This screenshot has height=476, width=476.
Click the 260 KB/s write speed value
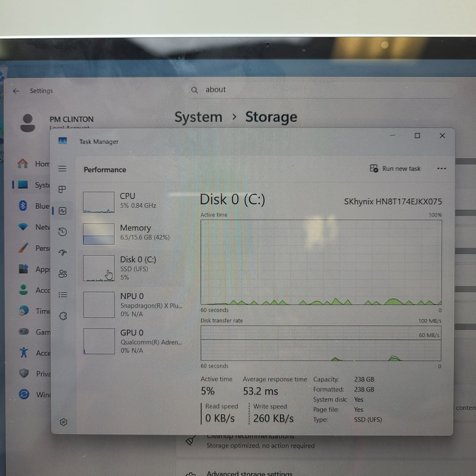pos(273,418)
